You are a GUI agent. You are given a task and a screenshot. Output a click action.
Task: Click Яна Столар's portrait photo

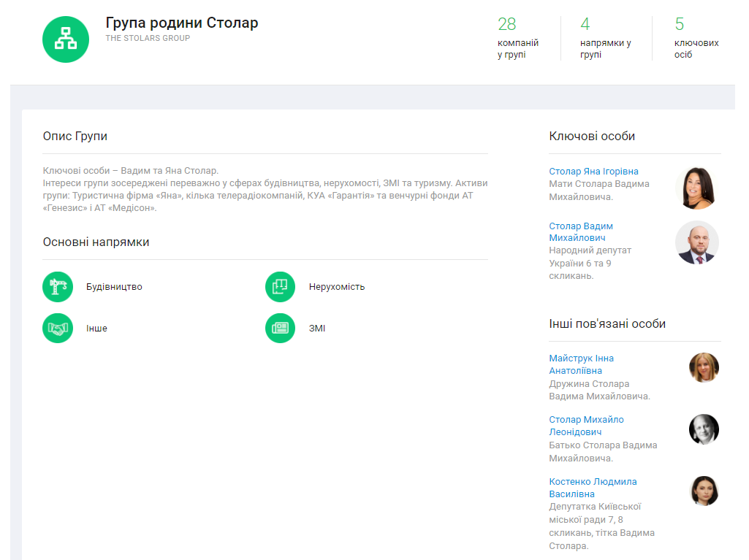(x=696, y=188)
